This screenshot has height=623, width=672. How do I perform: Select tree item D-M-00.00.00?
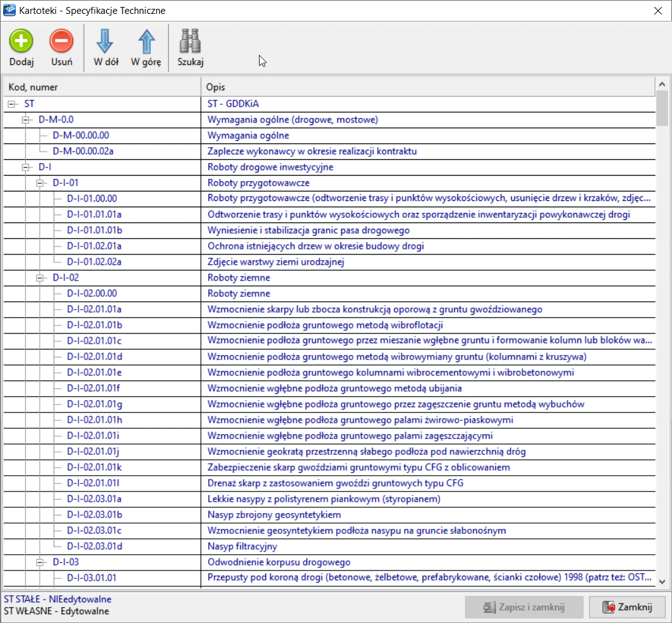click(81, 135)
